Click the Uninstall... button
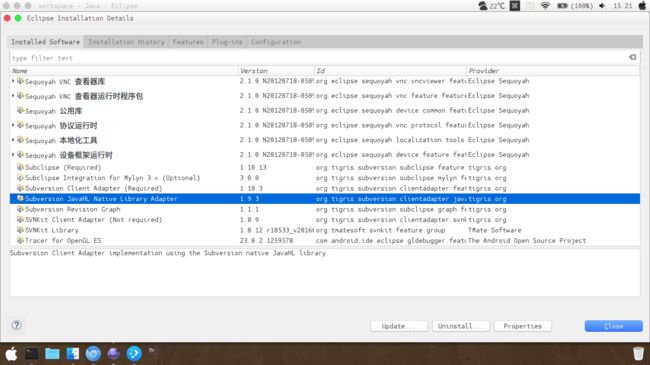Screen dimensions: 650x365 [x=461, y=326]
